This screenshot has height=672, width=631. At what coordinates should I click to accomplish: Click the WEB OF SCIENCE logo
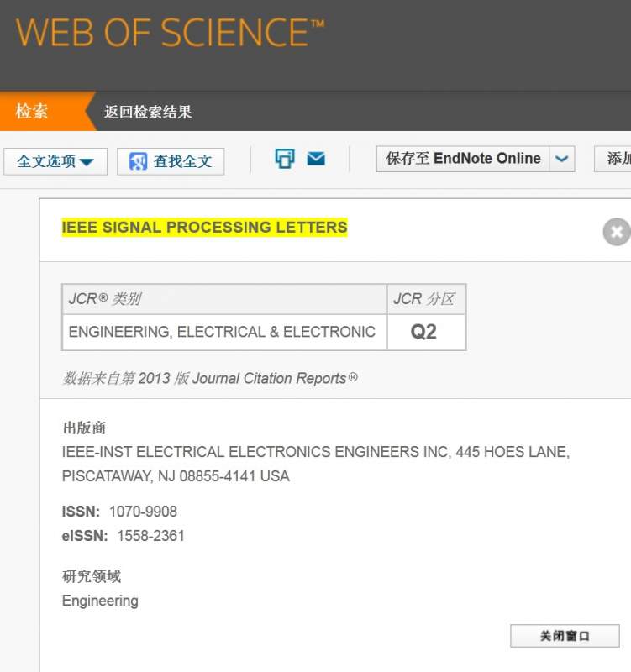pyautogui.click(x=170, y=33)
